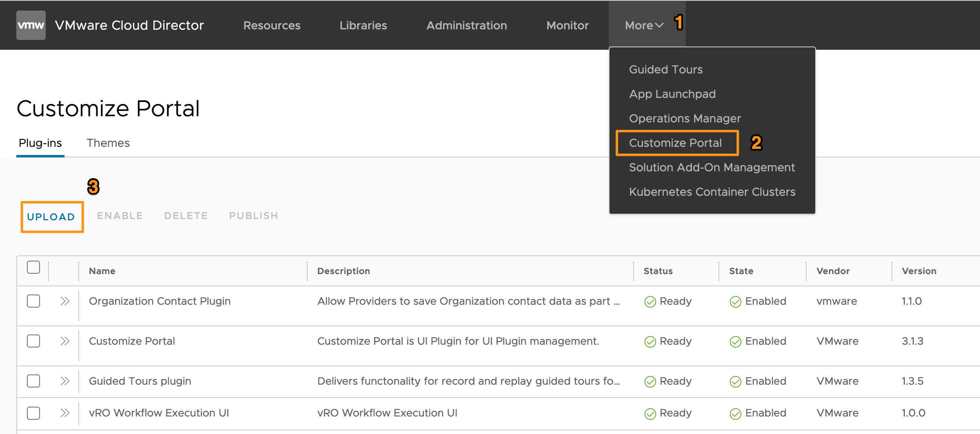Tick the Customize Portal row checkbox

[x=33, y=341]
